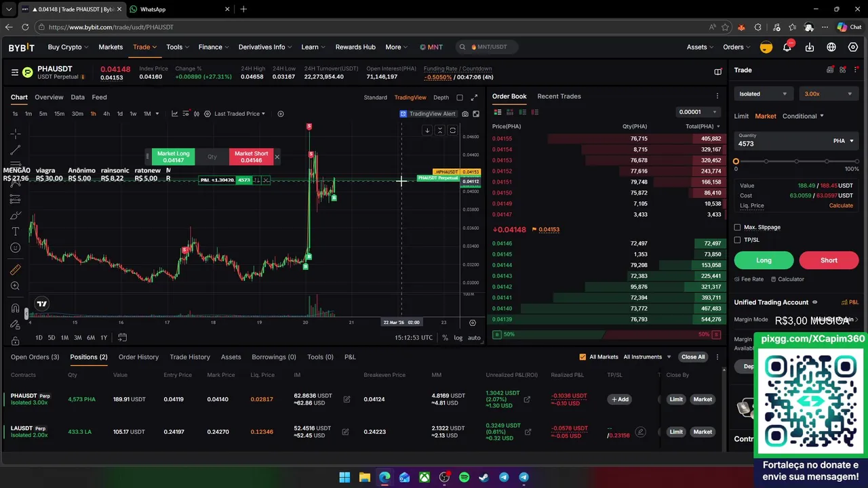Click Market Long chart button
Screen dimensions: 868x488
pyautogui.click(x=173, y=157)
